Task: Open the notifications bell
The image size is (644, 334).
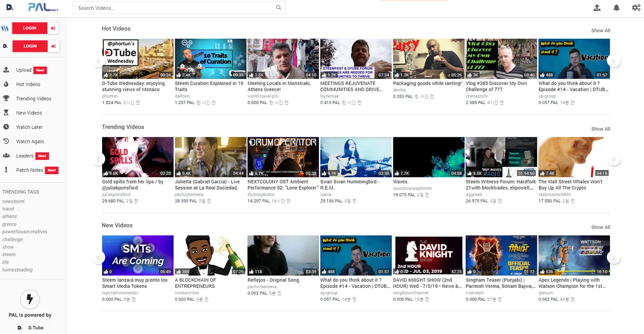Action: [x=616, y=8]
